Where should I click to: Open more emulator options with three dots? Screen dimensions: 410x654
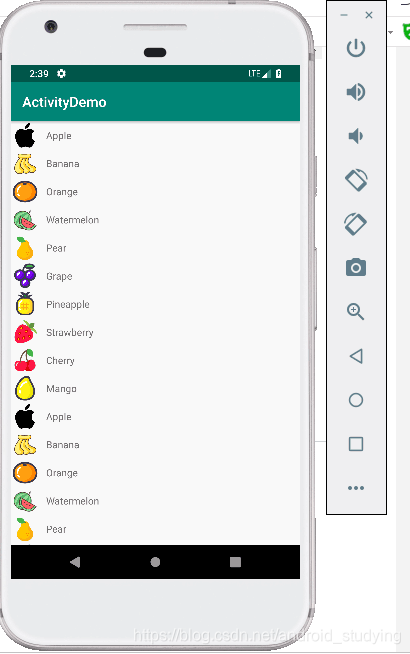[356, 488]
